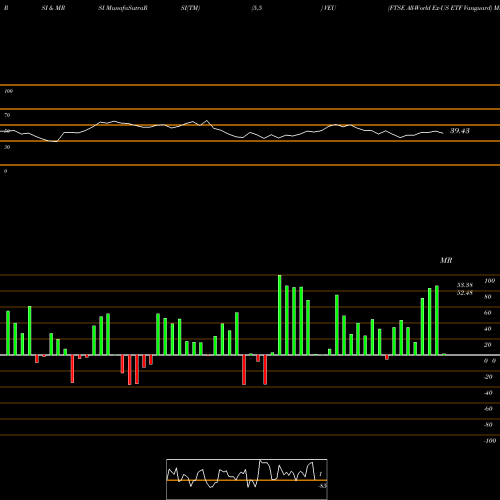
Task: Click the 53.38 MR value
Action: (x=465, y=285)
